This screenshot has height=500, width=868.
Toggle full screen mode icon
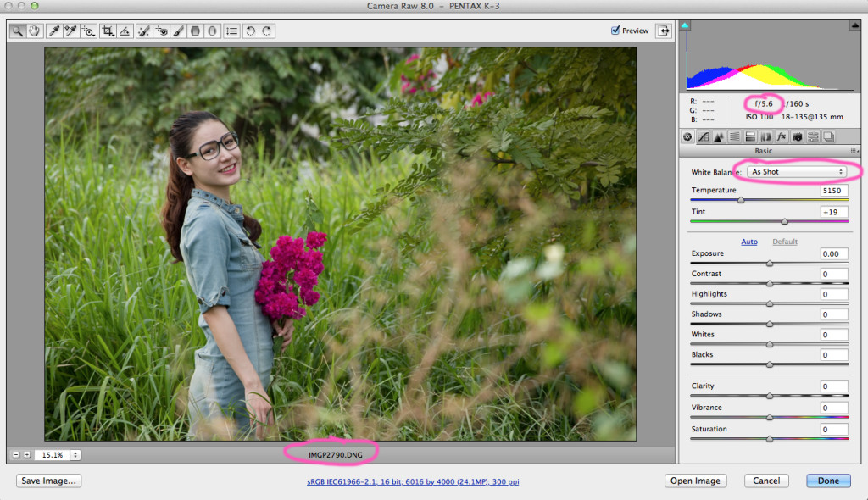(x=663, y=31)
